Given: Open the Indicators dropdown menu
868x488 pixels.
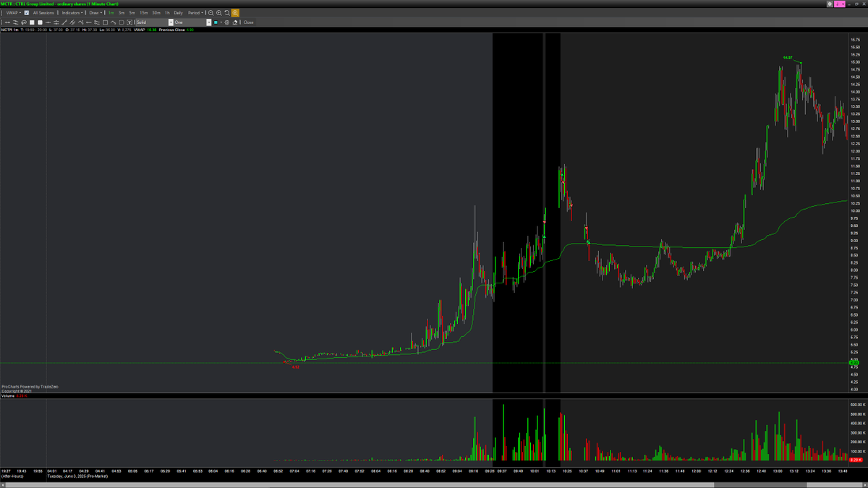Looking at the screenshot, I should click(72, 13).
